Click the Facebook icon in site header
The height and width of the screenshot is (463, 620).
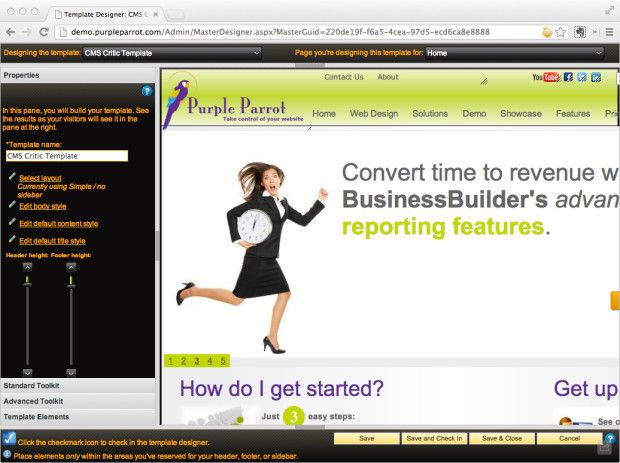pyautogui.click(x=568, y=77)
